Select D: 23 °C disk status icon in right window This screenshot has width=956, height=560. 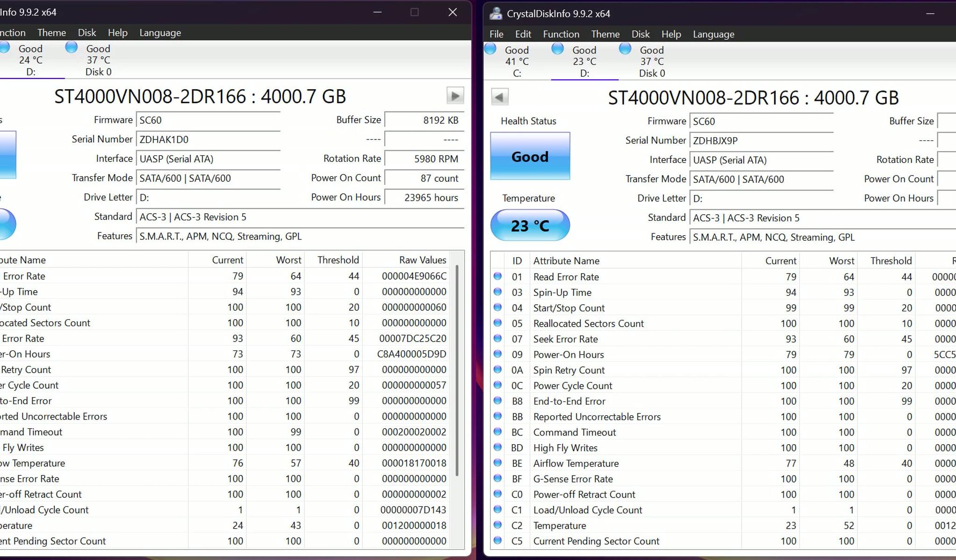click(x=558, y=49)
